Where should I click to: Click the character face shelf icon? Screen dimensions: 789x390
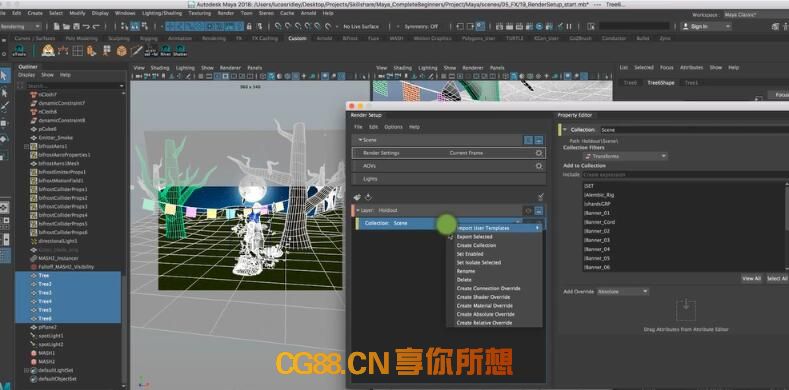(48, 50)
